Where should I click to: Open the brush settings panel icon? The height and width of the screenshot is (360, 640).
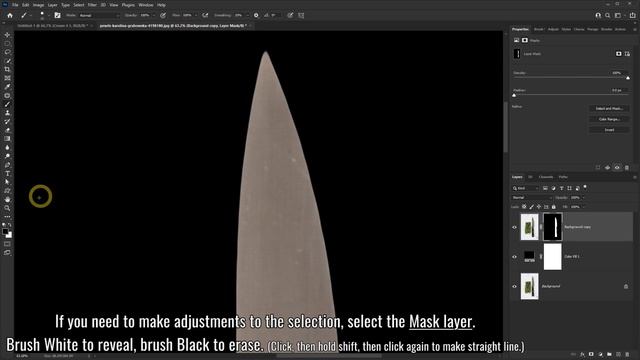pyautogui.click(x=58, y=16)
